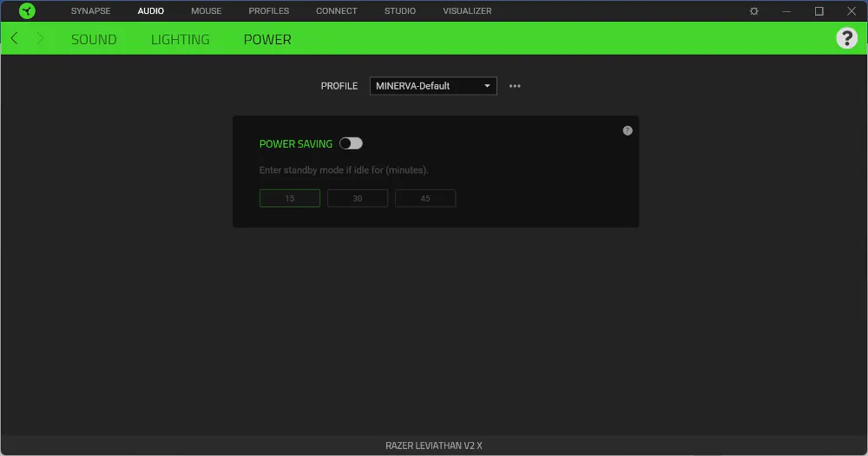This screenshot has width=868, height=456.
Task: Switch to the Synapse tab
Action: pyautogui.click(x=91, y=11)
